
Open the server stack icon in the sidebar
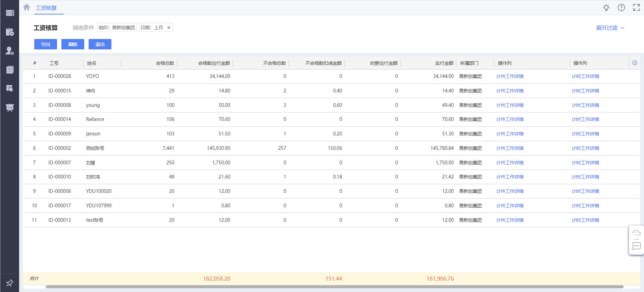point(10,13)
